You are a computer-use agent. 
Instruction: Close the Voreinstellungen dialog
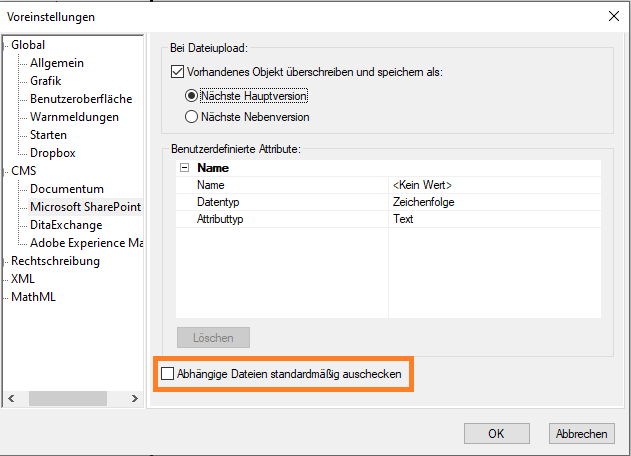click(612, 15)
